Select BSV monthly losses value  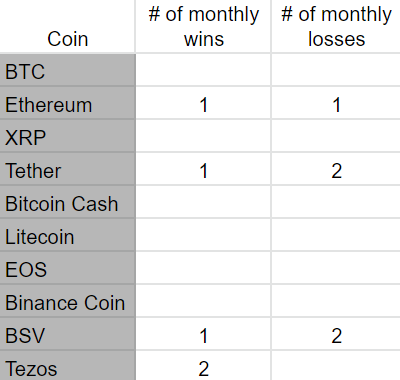point(336,334)
